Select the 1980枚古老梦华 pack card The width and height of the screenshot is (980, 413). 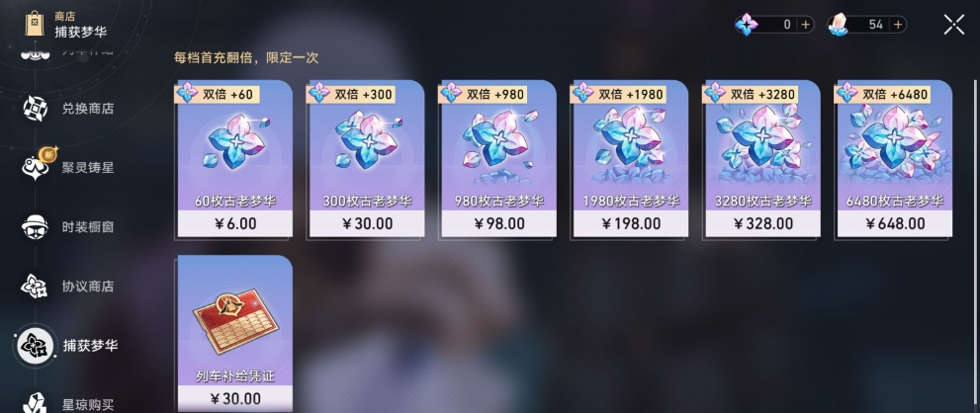pyautogui.click(x=631, y=159)
